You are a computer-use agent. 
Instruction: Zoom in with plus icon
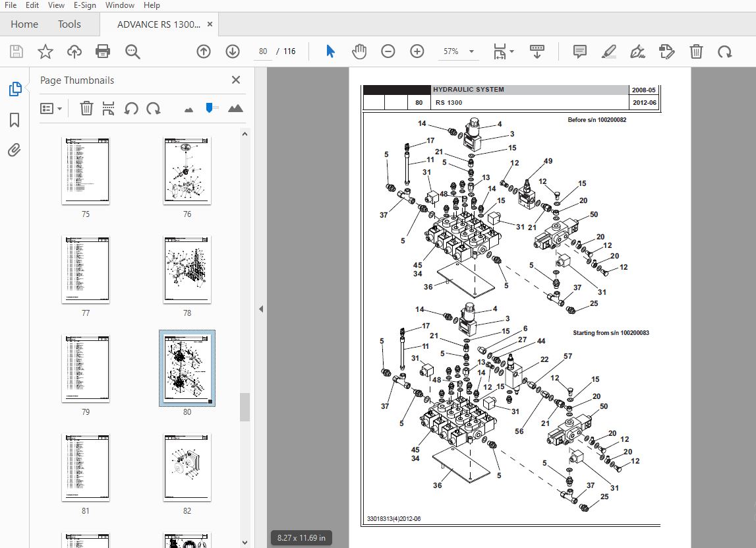click(417, 51)
